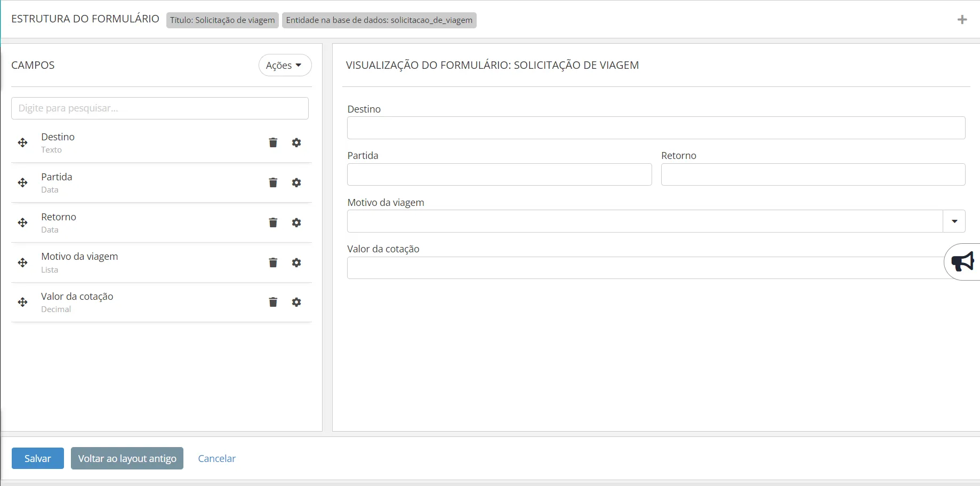The height and width of the screenshot is (486, 980).
Task: Click the ESTRUTURA DO FORMULÁRIO heading
Action: pyautogui.click(x=85, y=19)
